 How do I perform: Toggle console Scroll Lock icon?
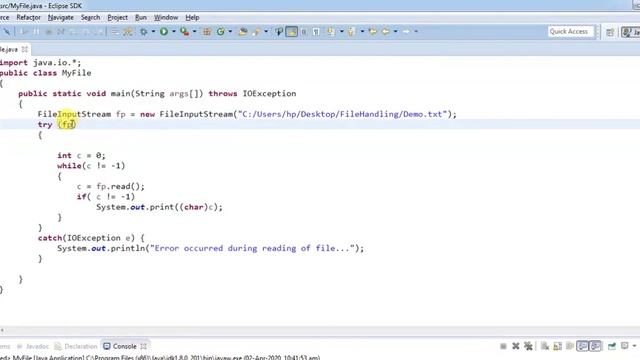[x=557, y=347]
